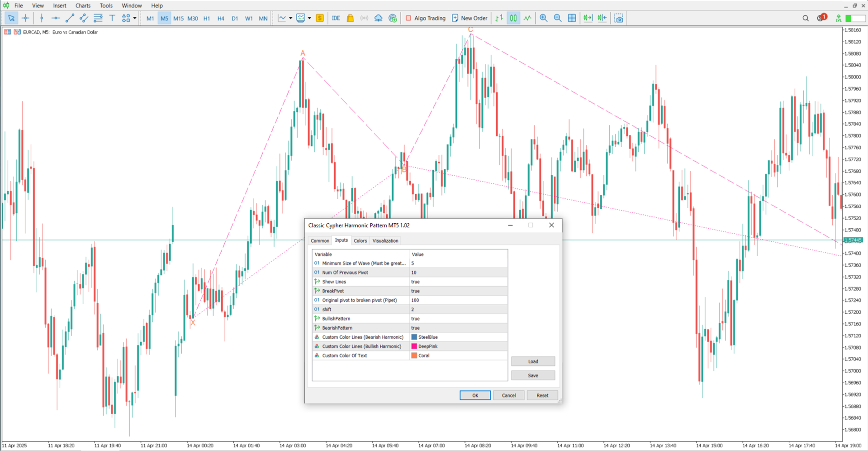Switch chart to M30 timeframe
Viewport: 868px width, 451px height.
(x=193, y=19)
